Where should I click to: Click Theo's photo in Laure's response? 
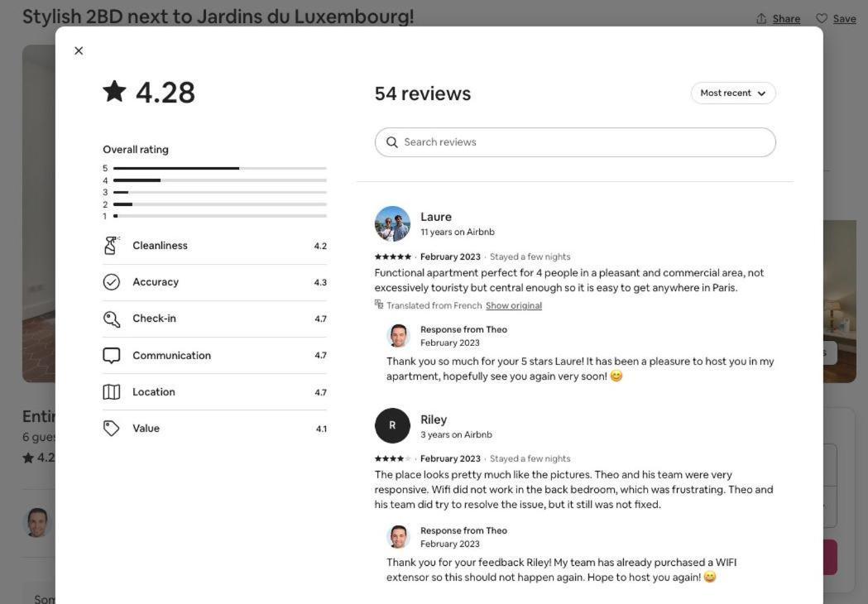(398, 335)
